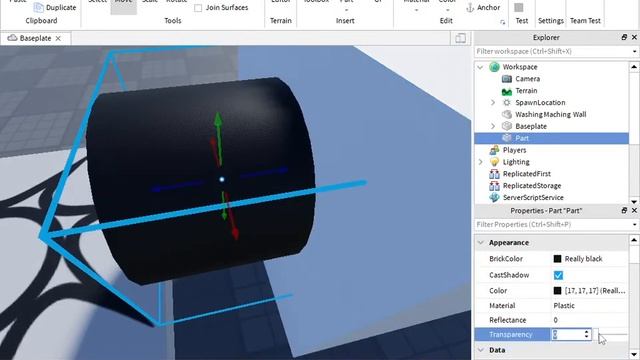Open the Settings ribbon item
Viewport: 640px width, 360px height.
(x=551, y=20)
